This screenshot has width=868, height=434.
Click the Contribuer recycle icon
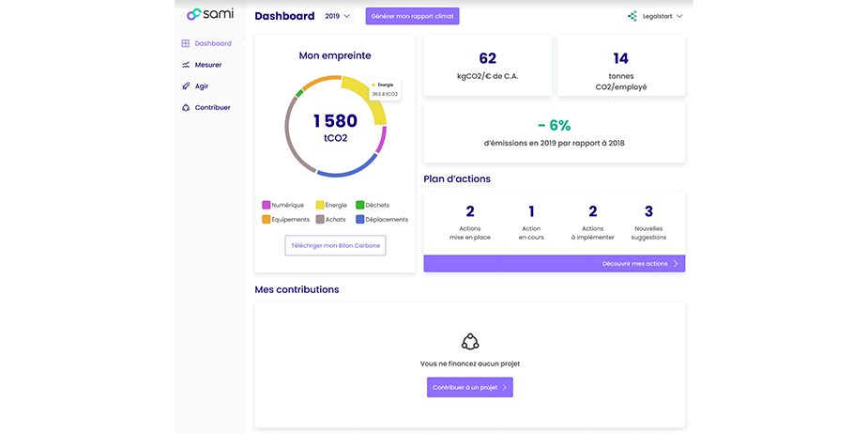click(186, 108)
